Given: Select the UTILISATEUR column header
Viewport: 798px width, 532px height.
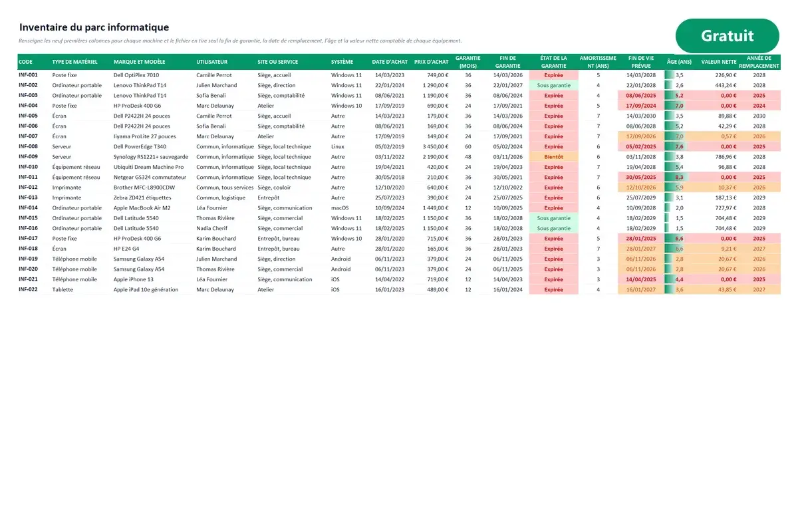Looking at the screenshot, I should [211, 62].
